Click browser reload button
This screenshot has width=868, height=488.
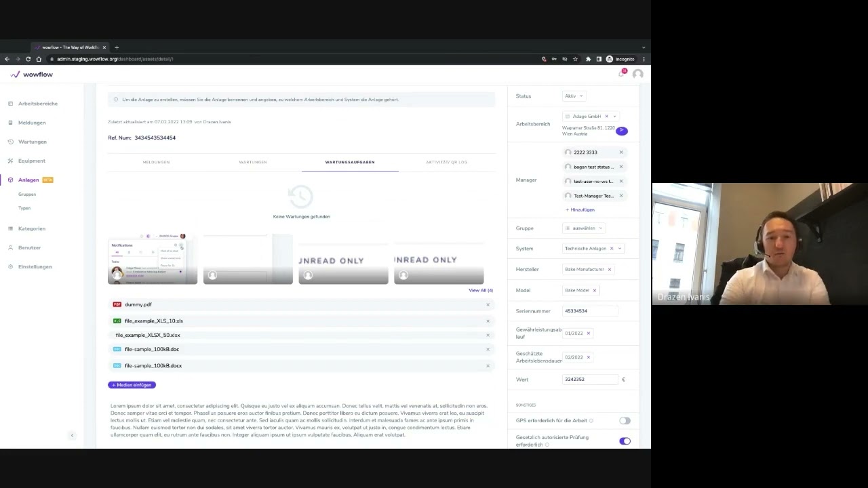click(x=28, y=59)
